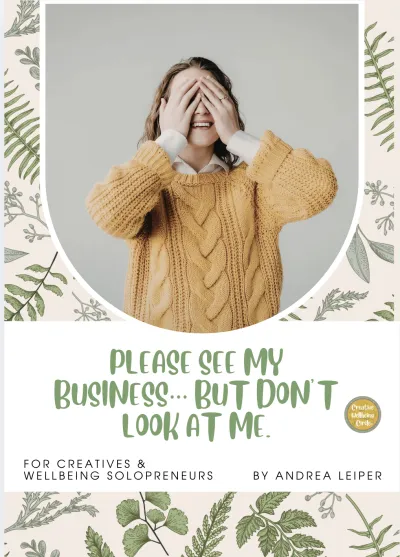Select the ring on the woman's finger
The height and width of the screenshot is (557, 400).
click(222, 97)
